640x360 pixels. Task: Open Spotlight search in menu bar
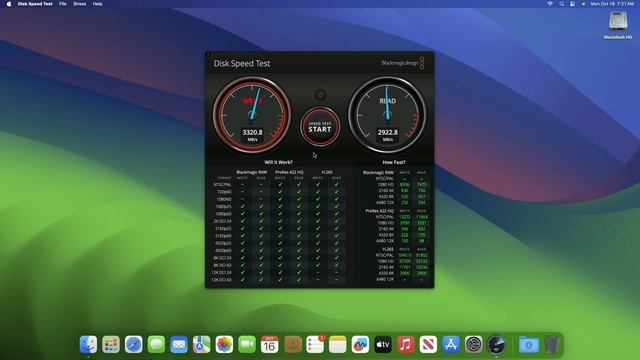tap(562, 4)
